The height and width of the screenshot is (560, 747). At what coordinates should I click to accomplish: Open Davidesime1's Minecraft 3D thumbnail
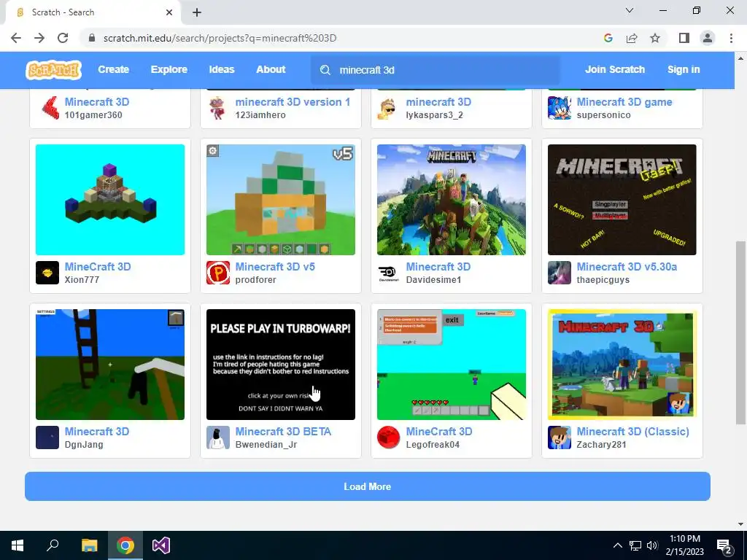pos(451,200)
